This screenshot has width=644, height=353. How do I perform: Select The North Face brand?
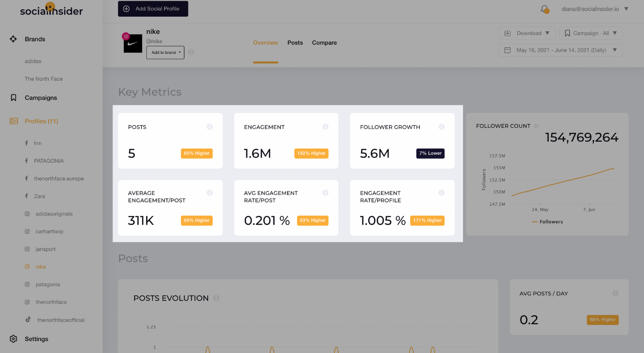point(44,79)
